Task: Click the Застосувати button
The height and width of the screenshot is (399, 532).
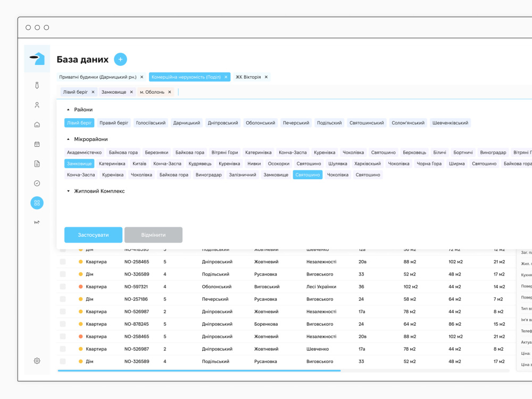Action: tap(93, 235)
